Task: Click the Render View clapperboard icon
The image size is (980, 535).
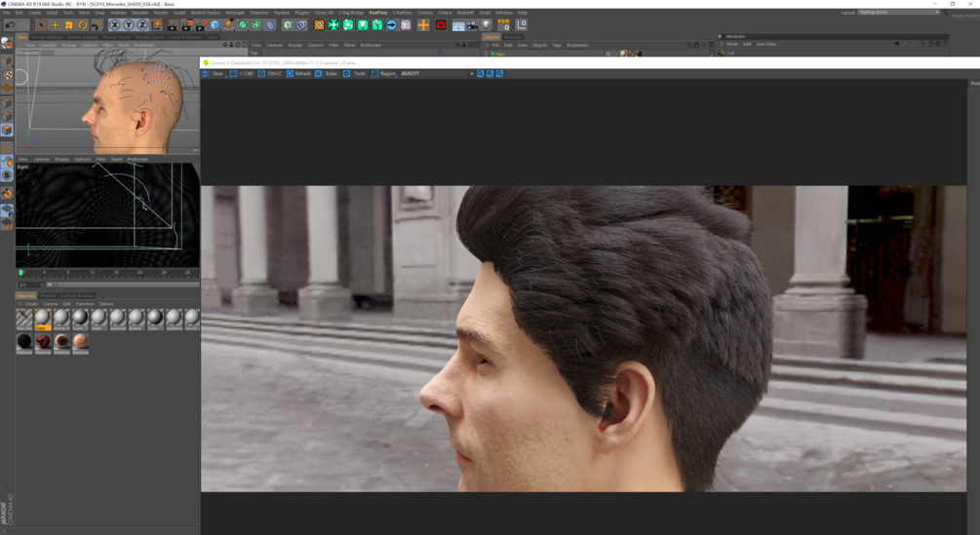Action: [173, 25]
